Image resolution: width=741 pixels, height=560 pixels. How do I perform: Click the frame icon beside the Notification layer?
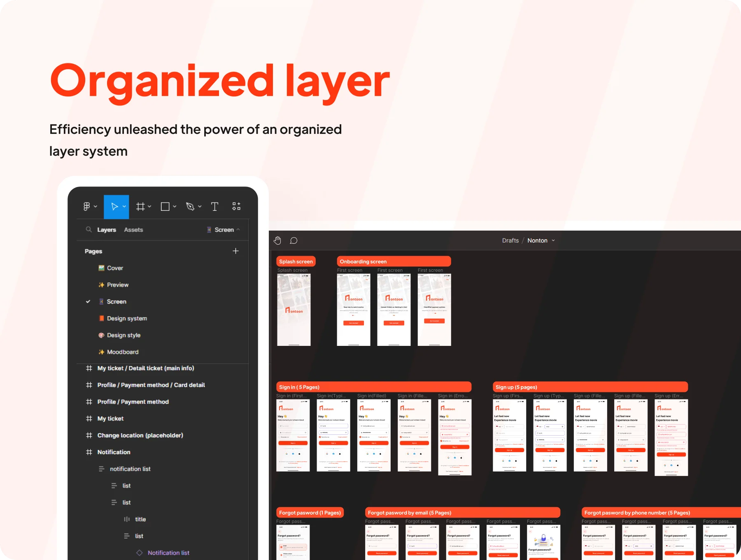[x=89, y=452]
